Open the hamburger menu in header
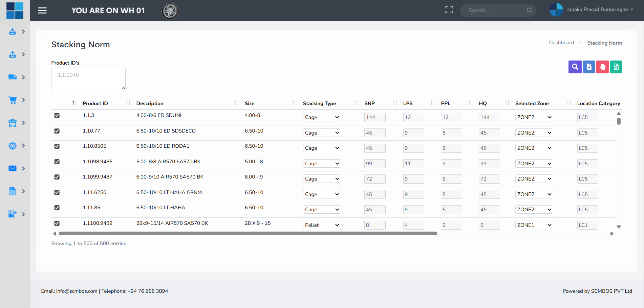The image size is (644, 308). (x=42, y=10)
